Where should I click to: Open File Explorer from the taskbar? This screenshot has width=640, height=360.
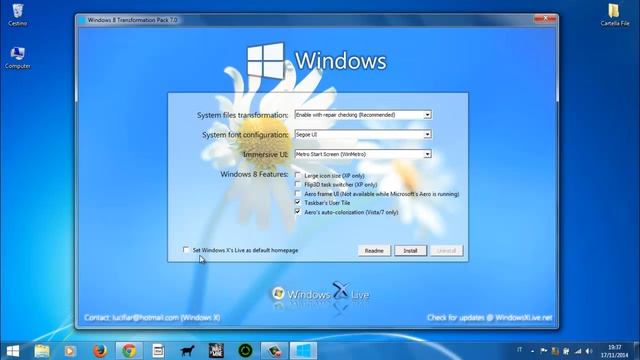42,351
